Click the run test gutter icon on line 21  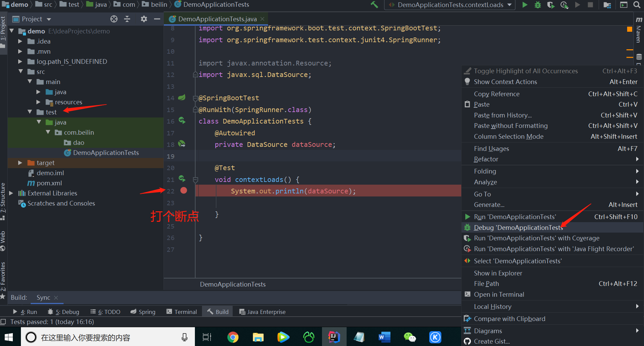182,179
